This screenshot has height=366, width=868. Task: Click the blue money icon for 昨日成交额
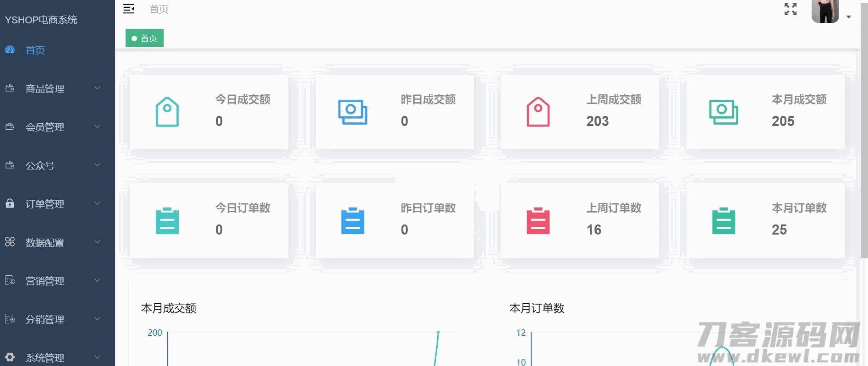click(352, 112)
